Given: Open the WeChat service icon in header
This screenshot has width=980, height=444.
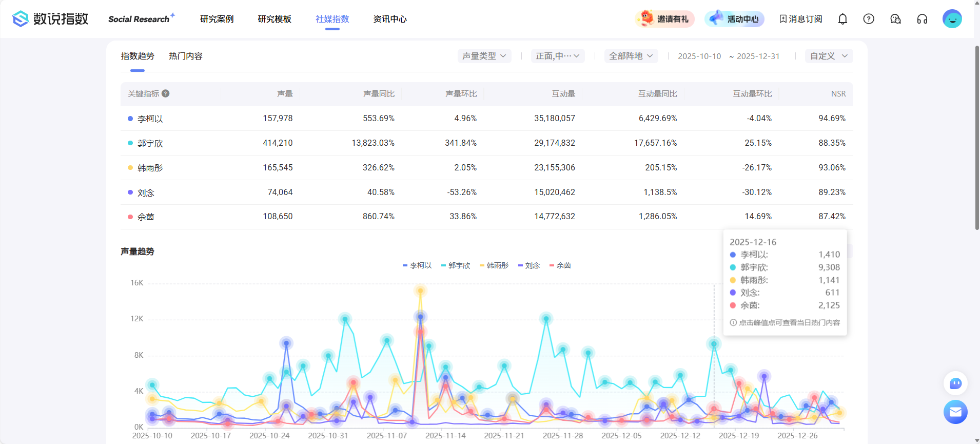Looking at the screenshot, I should [x=895, y=19].
